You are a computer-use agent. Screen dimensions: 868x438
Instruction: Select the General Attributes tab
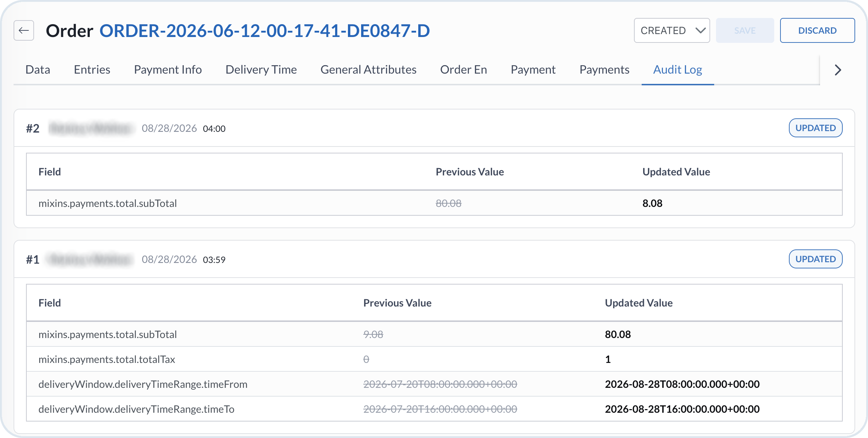368,70
